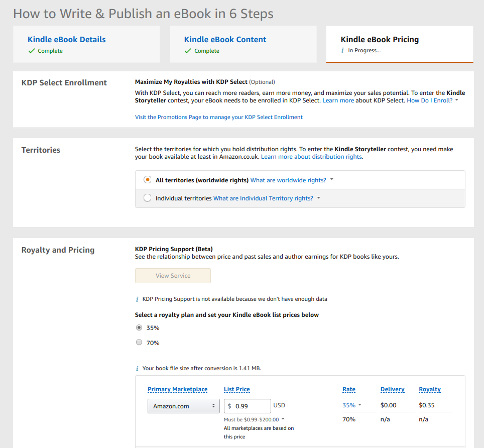Click the Rate column header
Screen dimensions: 484x448
click(349, 389)
